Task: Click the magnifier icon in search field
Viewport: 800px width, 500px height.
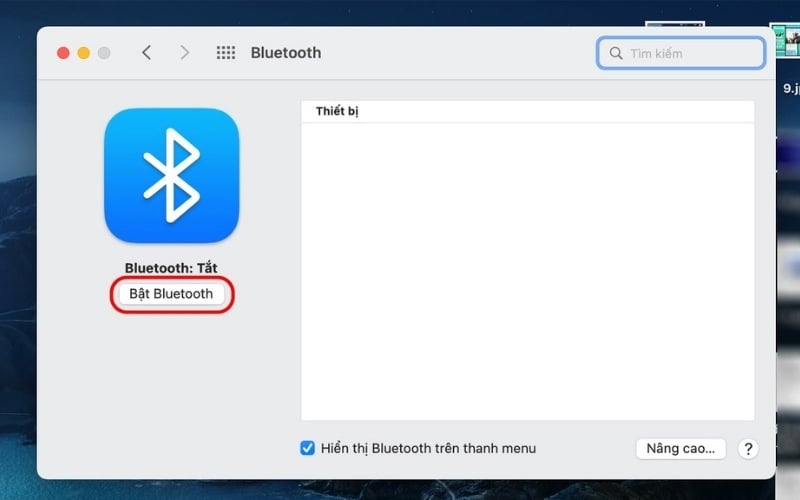Action: 616,53
